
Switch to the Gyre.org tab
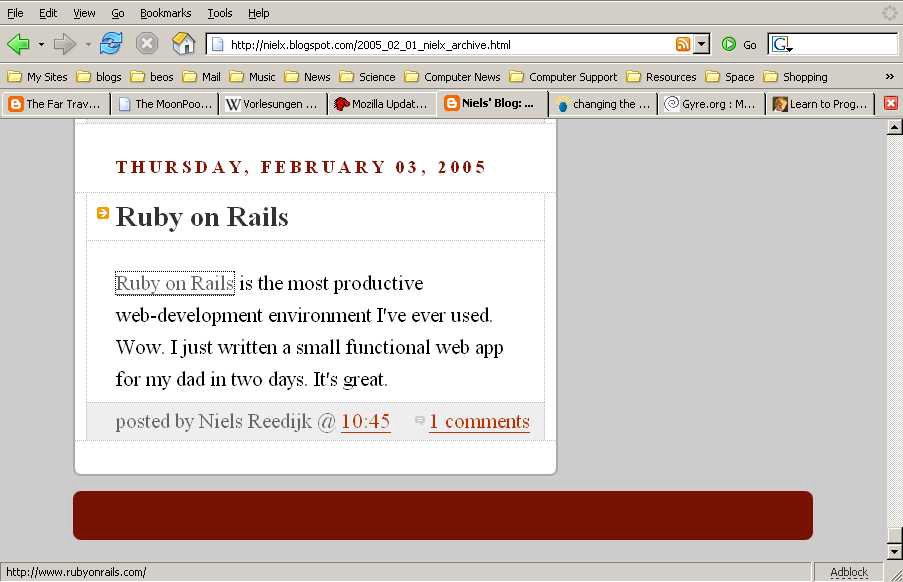pos(711,104)
